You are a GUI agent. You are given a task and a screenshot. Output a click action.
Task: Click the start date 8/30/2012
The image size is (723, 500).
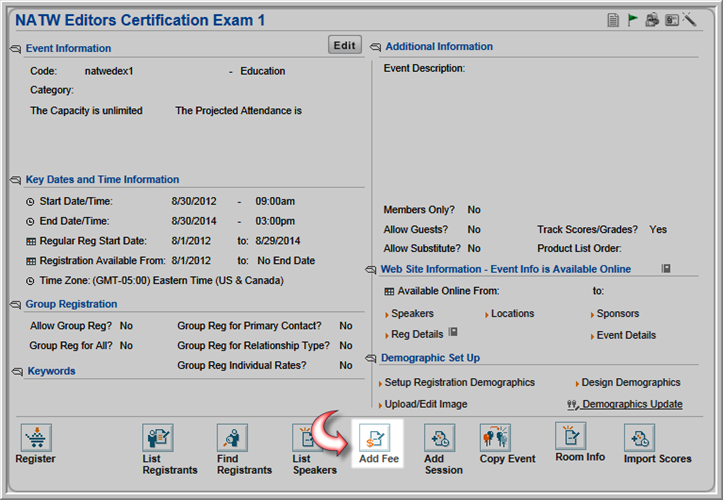194,202
